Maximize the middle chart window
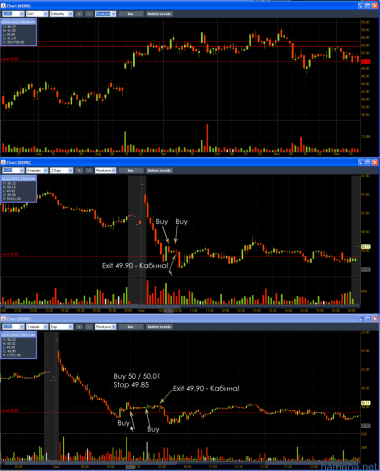This screenshot has height=471, width=380. (368, 162)
